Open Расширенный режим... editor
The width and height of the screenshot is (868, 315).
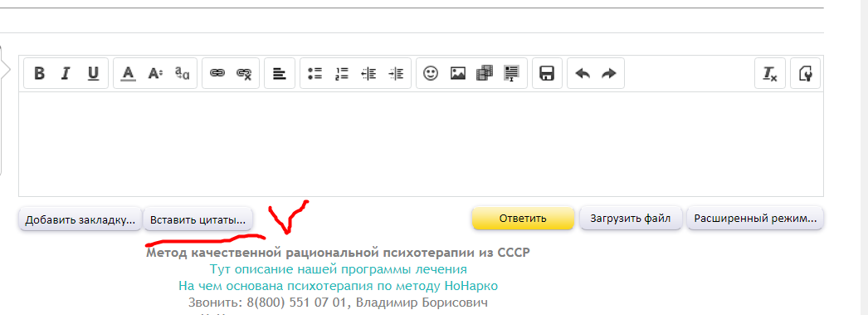[756, 218]
